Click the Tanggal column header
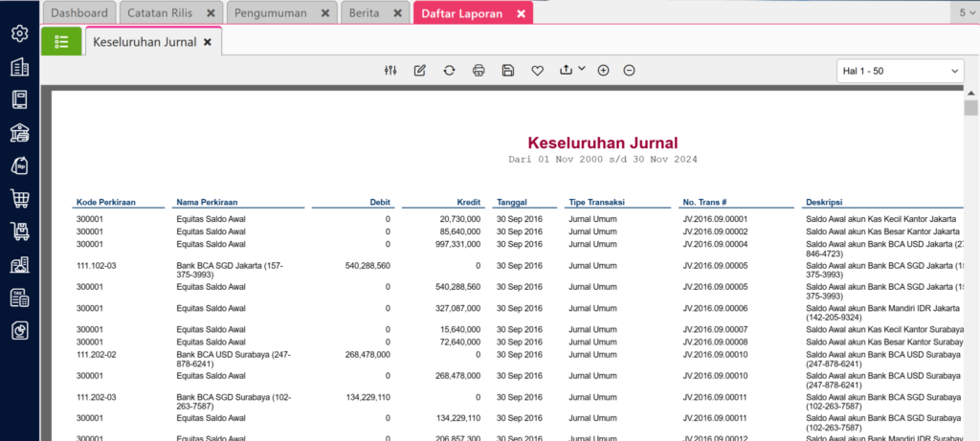Screen dimensions: 980x441 pos(512,203)
